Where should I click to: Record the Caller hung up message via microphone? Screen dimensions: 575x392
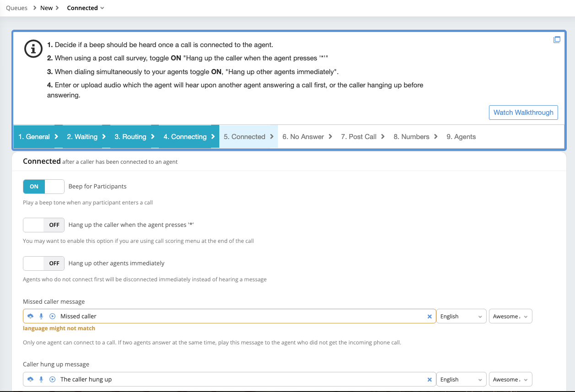[x=41, y=379]
